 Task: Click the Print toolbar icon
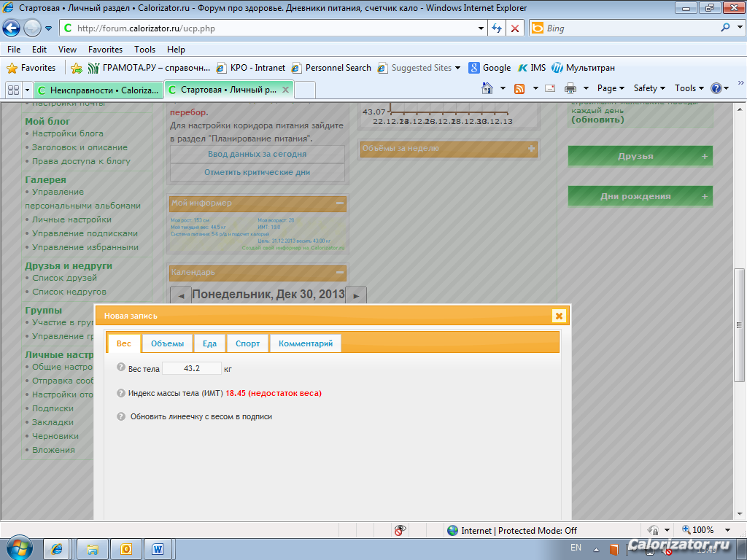tap(570, 88)
